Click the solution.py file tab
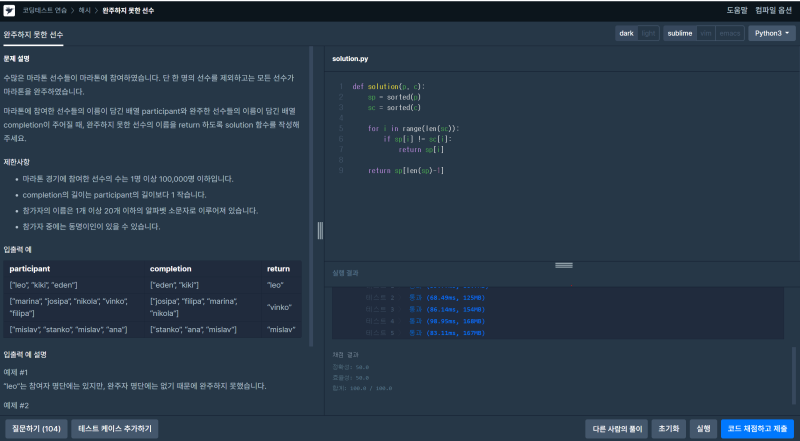This screenshot has height=441, width=800. pos(350,59)
